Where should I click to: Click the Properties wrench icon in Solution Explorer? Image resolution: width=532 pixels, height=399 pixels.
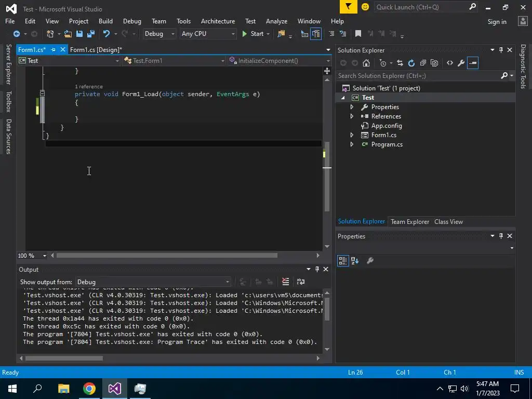(x=461, y=63)
